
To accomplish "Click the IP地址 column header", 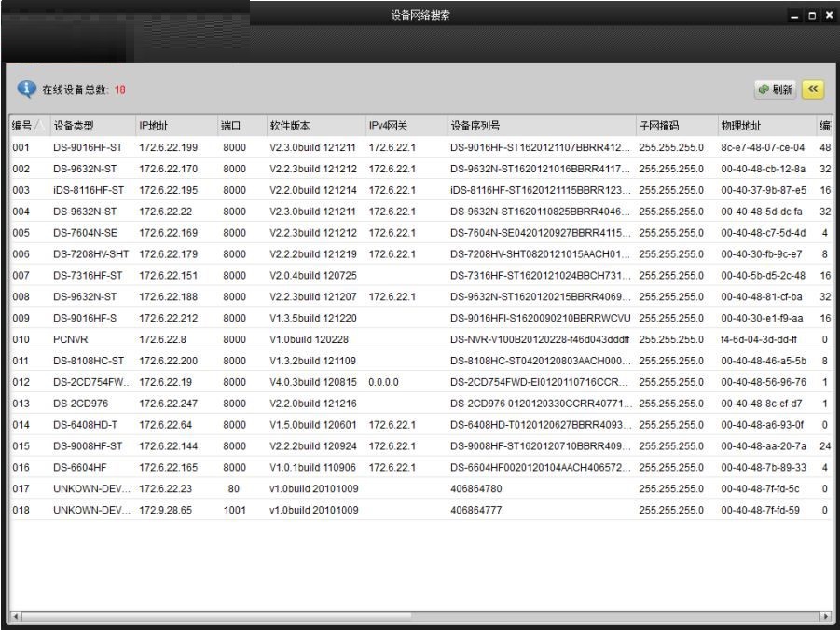I will [154, 126].
